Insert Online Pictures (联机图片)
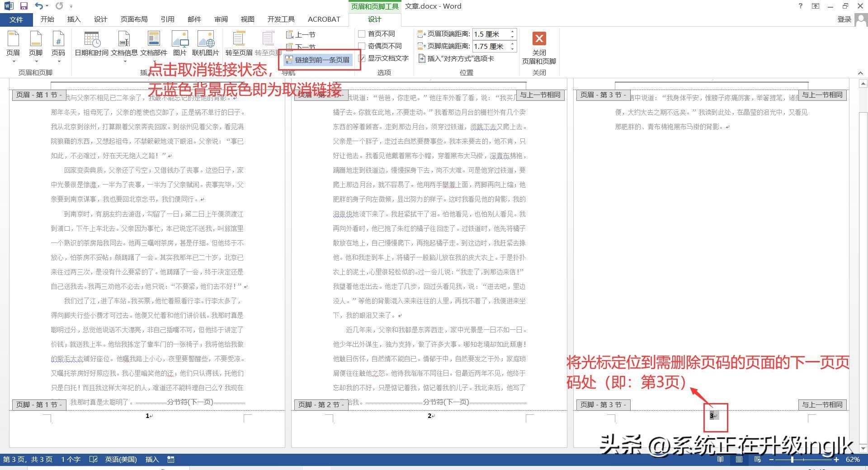868x470 pixels. tap(206, 44)
